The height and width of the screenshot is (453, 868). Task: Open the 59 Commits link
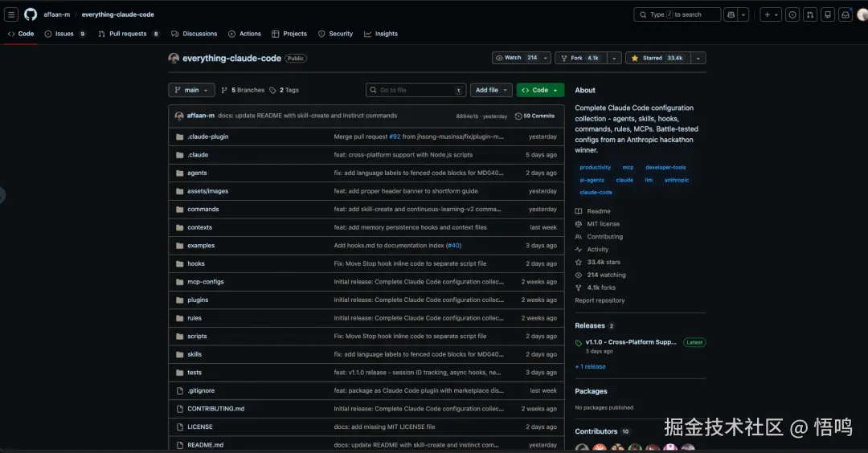[x=534, y=116]
